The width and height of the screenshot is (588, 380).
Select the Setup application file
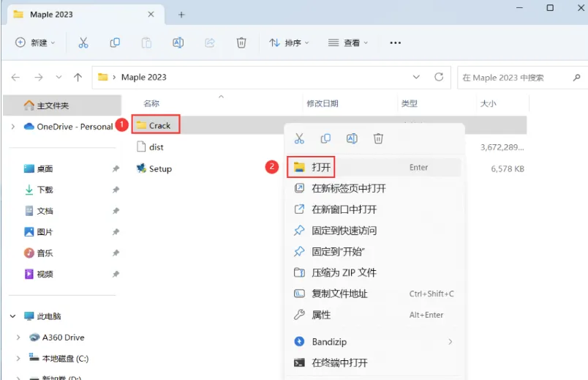tap(154, 168)
